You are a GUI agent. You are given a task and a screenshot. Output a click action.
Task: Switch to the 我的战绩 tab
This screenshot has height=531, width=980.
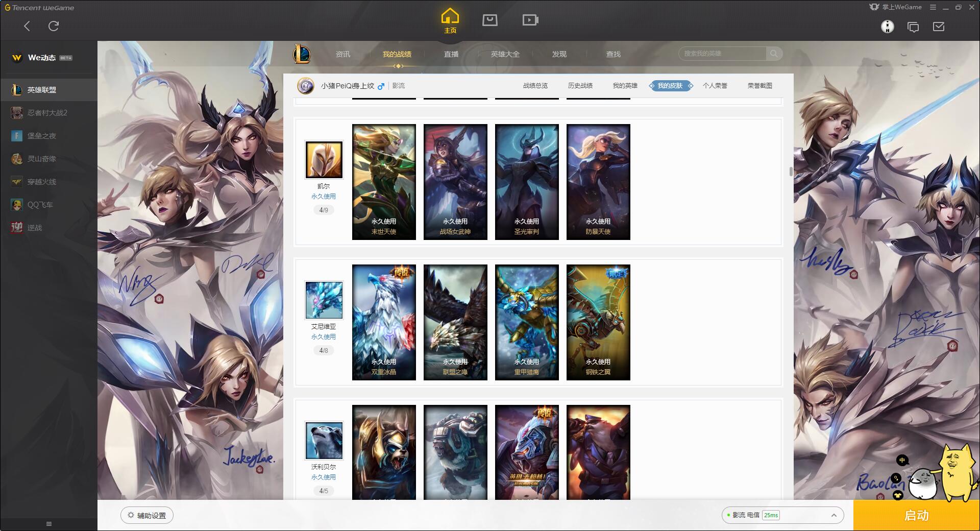[397, 54]
